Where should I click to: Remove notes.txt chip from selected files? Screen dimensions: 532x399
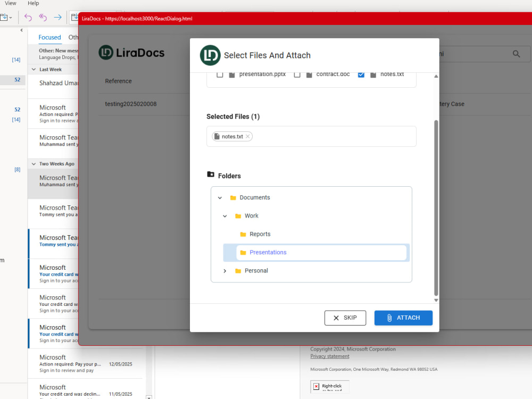248,136
